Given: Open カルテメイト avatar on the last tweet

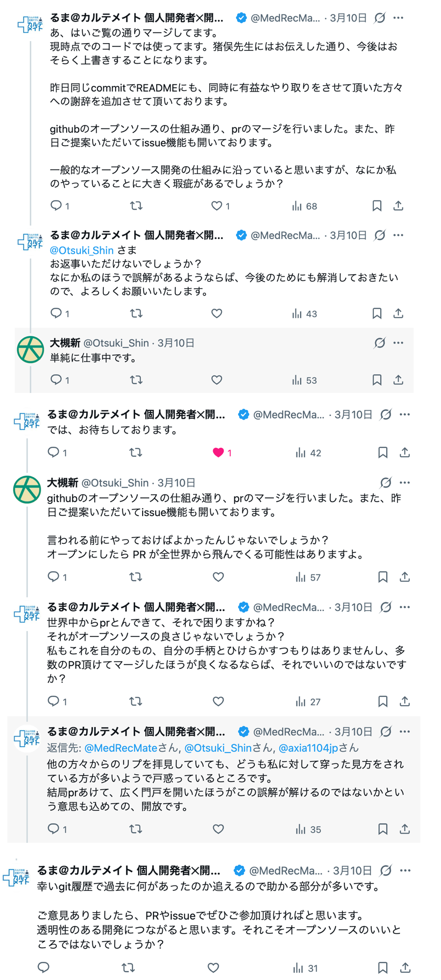Looking at the screenshot, I should [17, 877].
